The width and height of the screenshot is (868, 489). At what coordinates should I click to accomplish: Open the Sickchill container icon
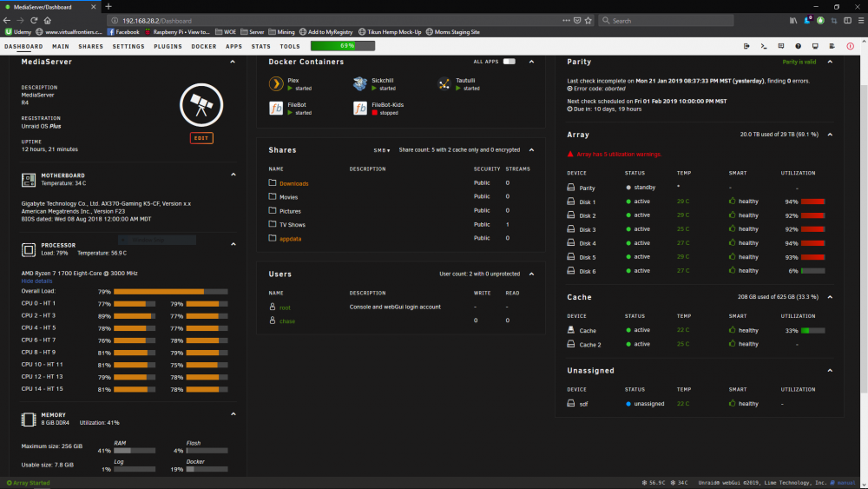360,83
